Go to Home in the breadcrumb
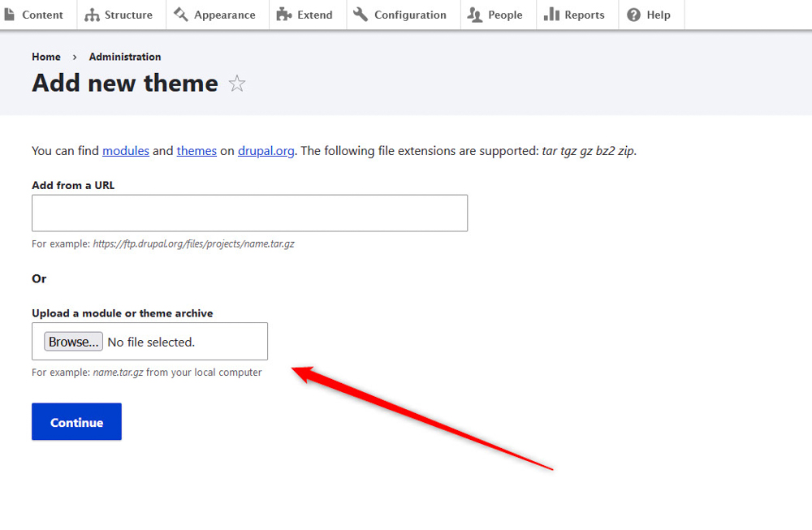812x530 pixels. (x=46, y=57)
